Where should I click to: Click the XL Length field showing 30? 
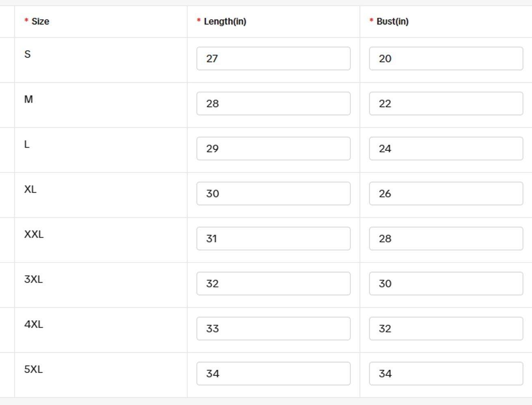coord(273,194)
